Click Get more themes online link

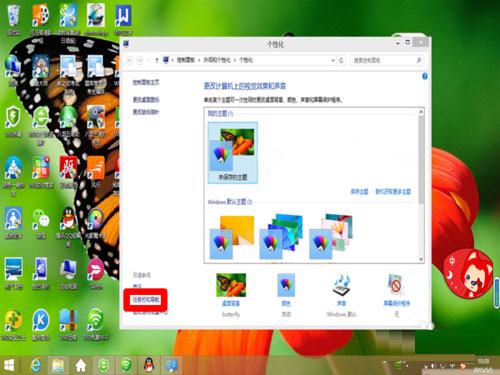pos(393,192)
